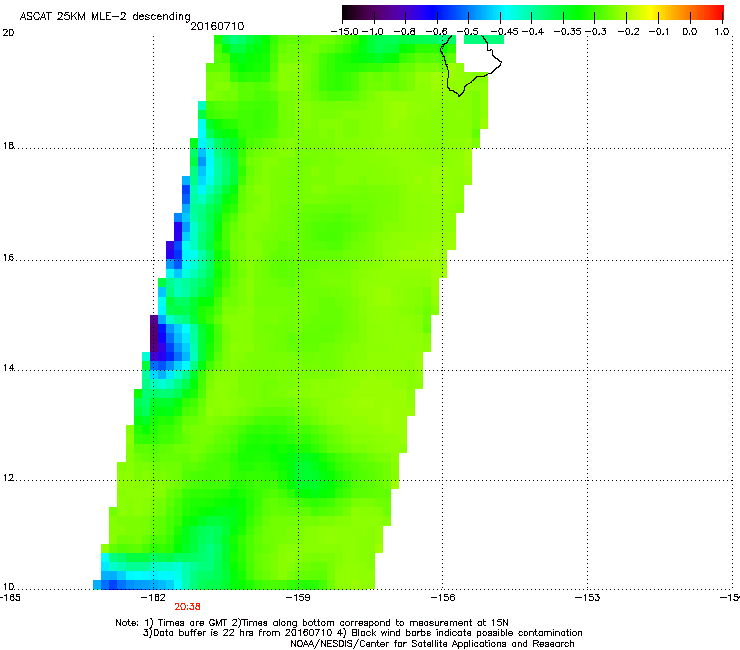Click the colorbar label -0.8
The width and height of the screenshot is (740, 650).
[404, 32]
